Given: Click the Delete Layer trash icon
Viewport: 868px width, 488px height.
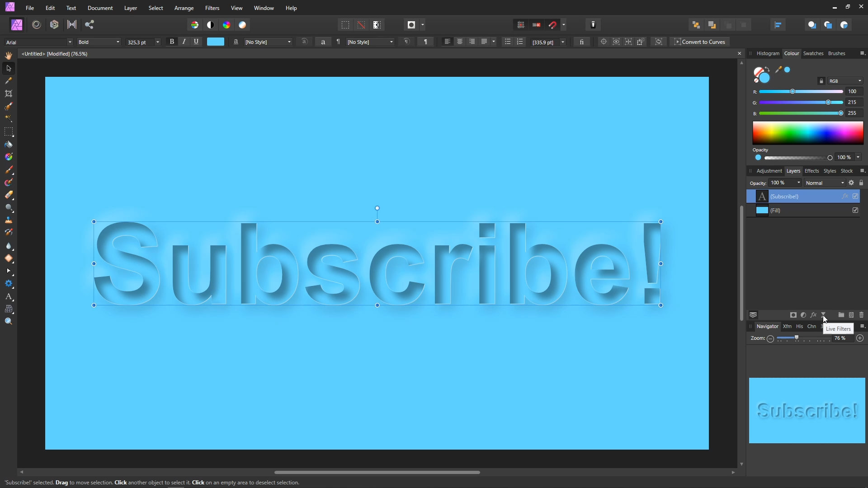Looking at the screenshot, I should [861, 315].
